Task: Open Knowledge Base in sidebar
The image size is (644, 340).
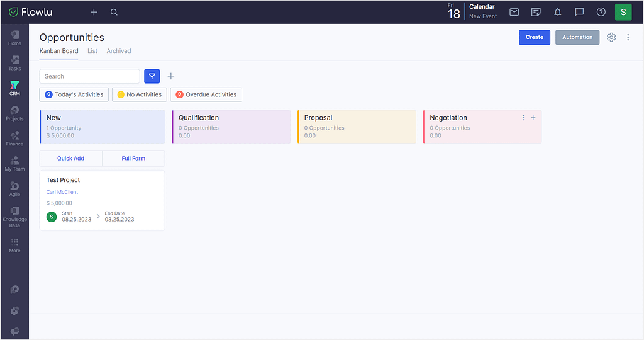Action: 14,217
